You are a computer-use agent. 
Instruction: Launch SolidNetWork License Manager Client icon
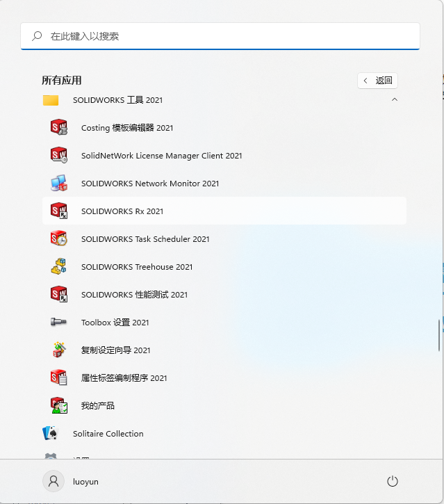[59, 155]
